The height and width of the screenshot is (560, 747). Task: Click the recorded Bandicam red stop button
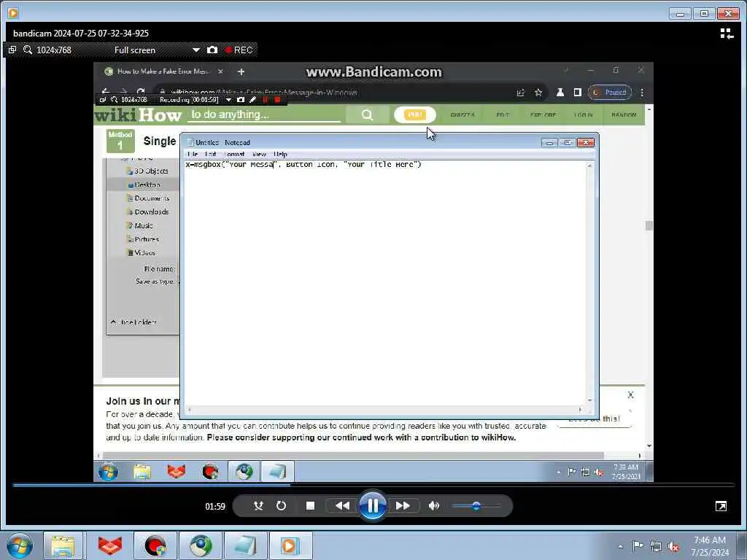pyautogui.click(x=278, y=99)
